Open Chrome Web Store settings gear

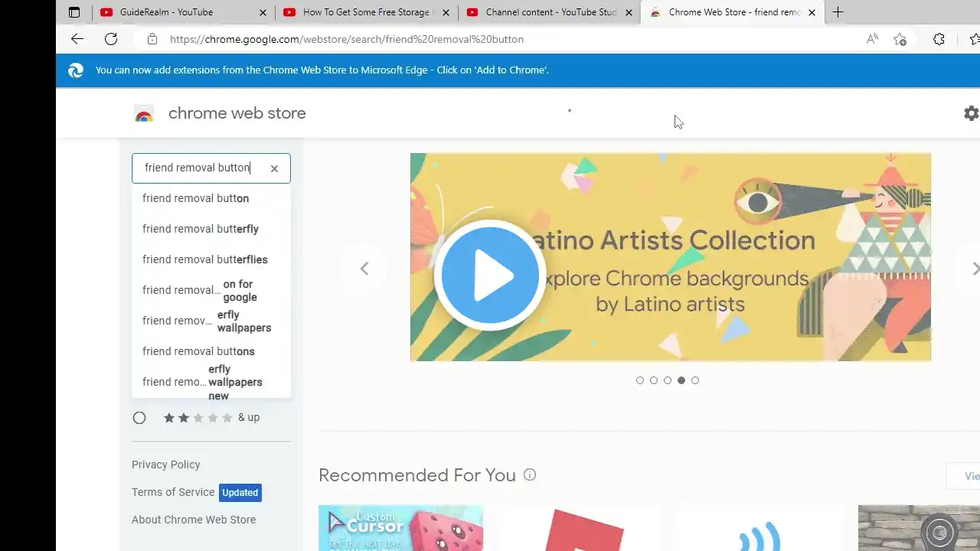click(971, 113)
